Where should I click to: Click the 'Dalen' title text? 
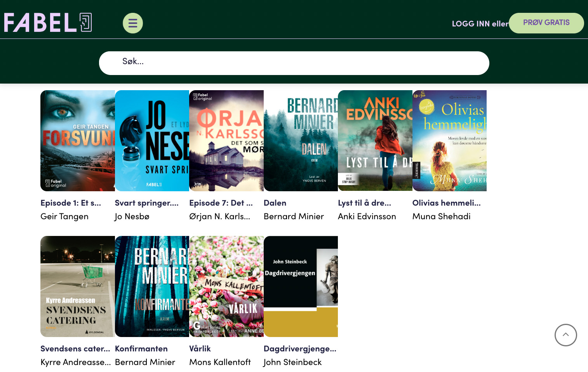coord(275,203)
